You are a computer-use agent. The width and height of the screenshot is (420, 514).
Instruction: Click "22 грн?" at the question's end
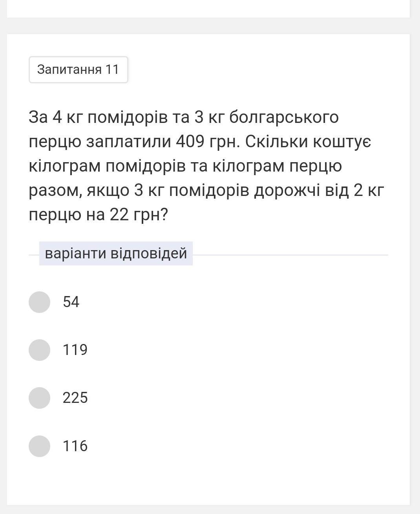point(139,214)
